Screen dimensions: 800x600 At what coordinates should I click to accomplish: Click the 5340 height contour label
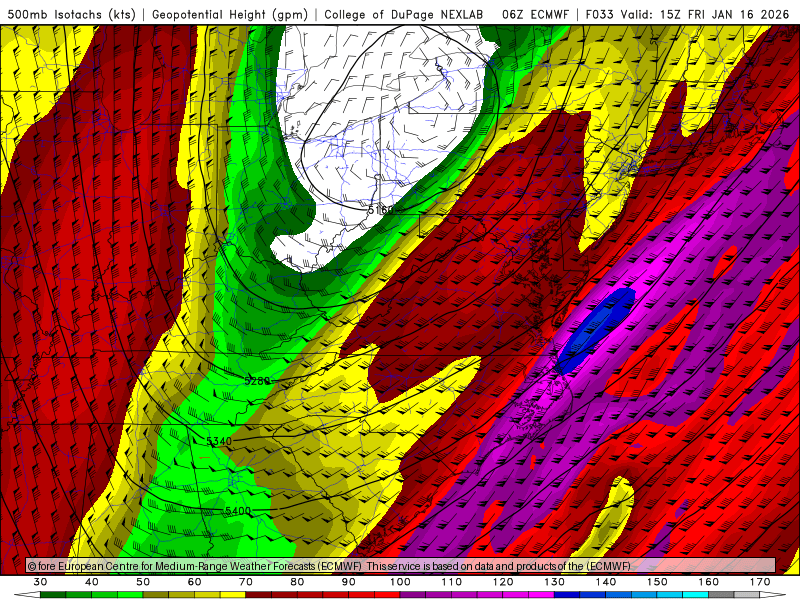pos(219,441)
